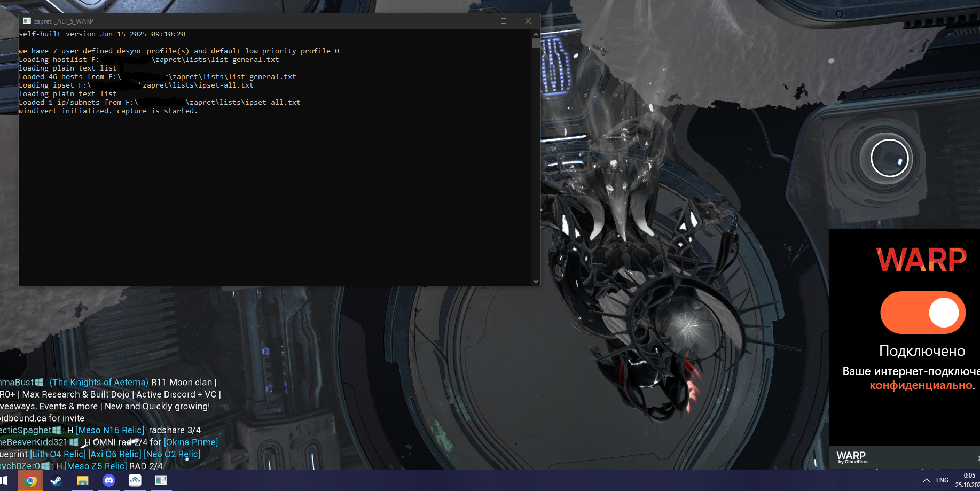Maximize the zapret console window

pyautogui.click(x=504, y=21)
